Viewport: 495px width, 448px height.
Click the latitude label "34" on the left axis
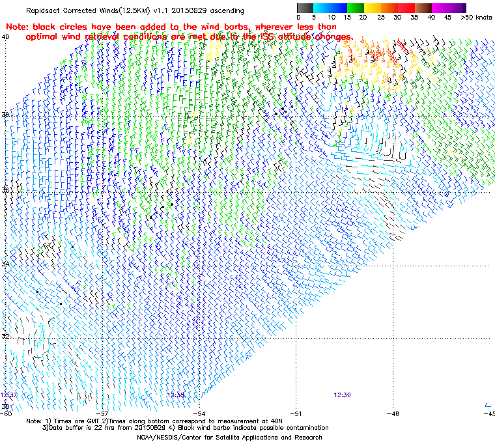[5, 264]
